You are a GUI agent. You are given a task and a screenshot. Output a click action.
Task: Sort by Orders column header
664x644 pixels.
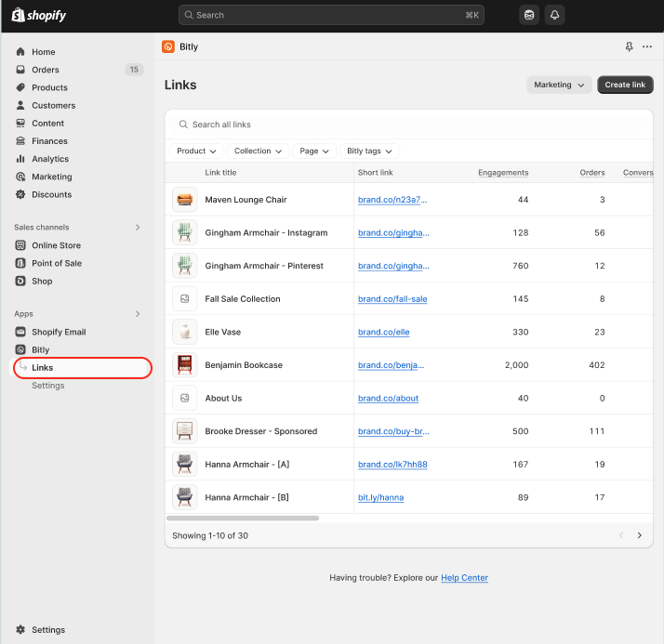pyautogui.click(x=592, y=172)
